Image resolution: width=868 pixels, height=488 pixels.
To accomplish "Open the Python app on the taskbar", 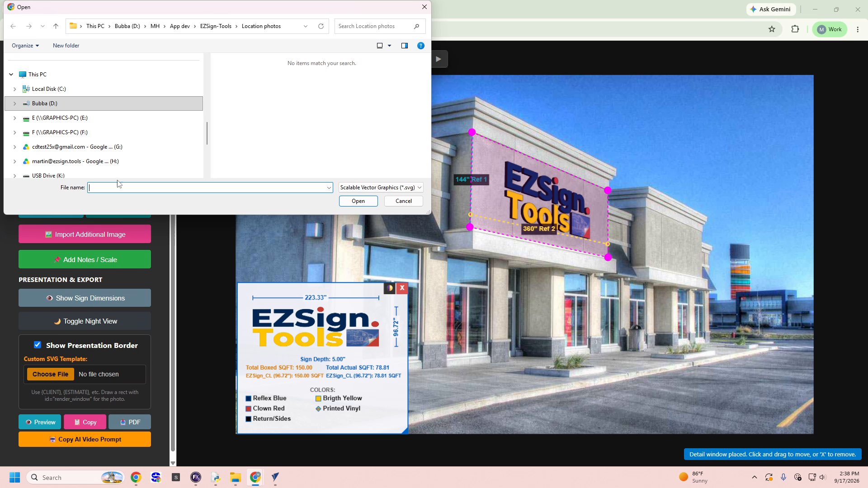I will (216, 478).
